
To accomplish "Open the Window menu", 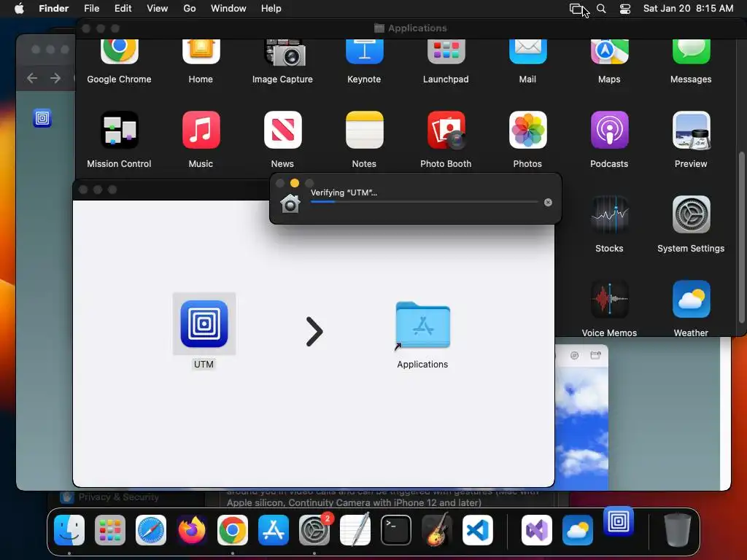I will [x=228, y=9].
